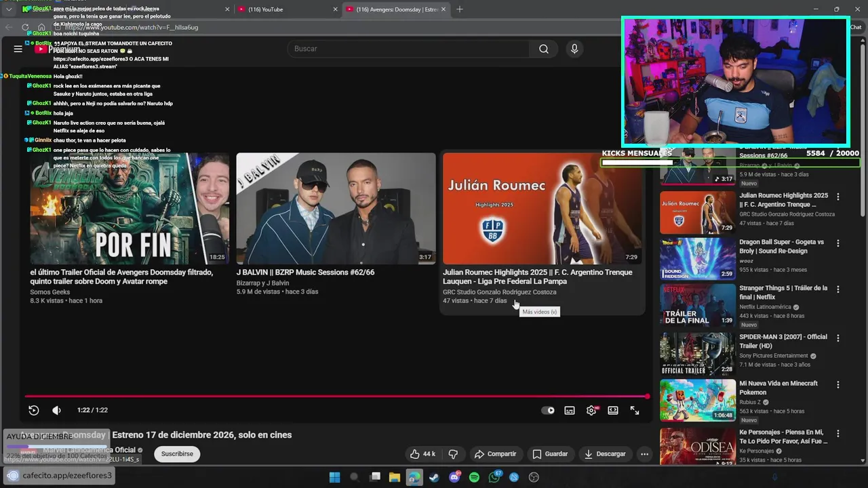Viewport: 868px width, 488px height.
Task: Open options for Ke Personajes sidebar video
Action: point(838,434)
